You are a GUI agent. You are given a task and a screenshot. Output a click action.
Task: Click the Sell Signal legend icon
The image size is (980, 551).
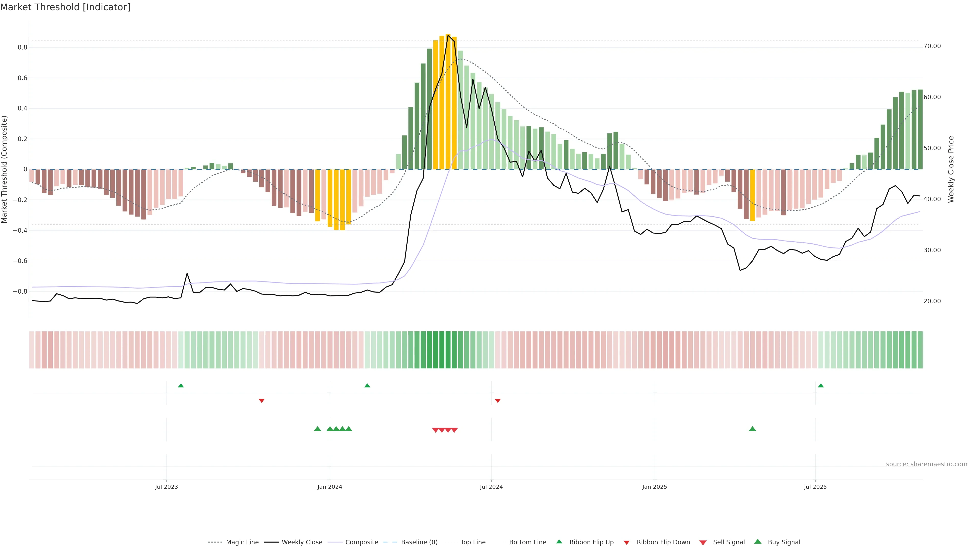click(x=703, y=543)
